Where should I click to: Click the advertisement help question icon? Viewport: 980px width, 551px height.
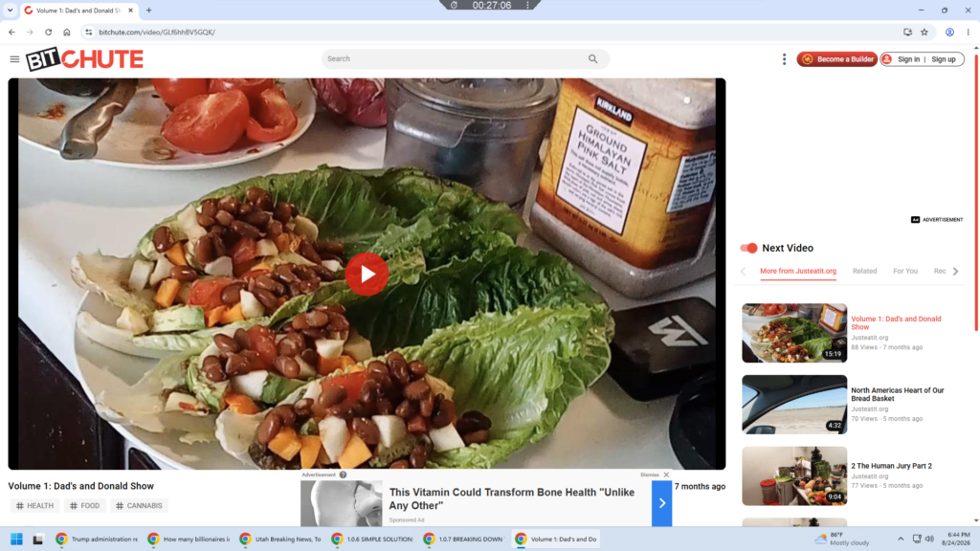343,474
